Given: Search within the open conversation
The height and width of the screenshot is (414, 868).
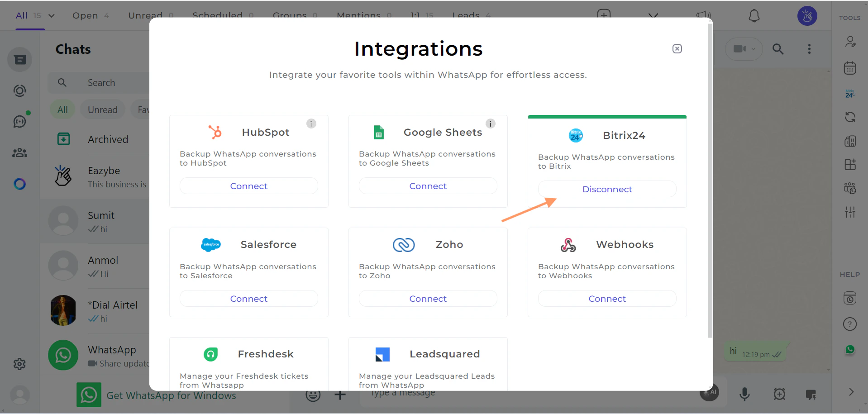Looking at the screenshot, I should [778, 49].
